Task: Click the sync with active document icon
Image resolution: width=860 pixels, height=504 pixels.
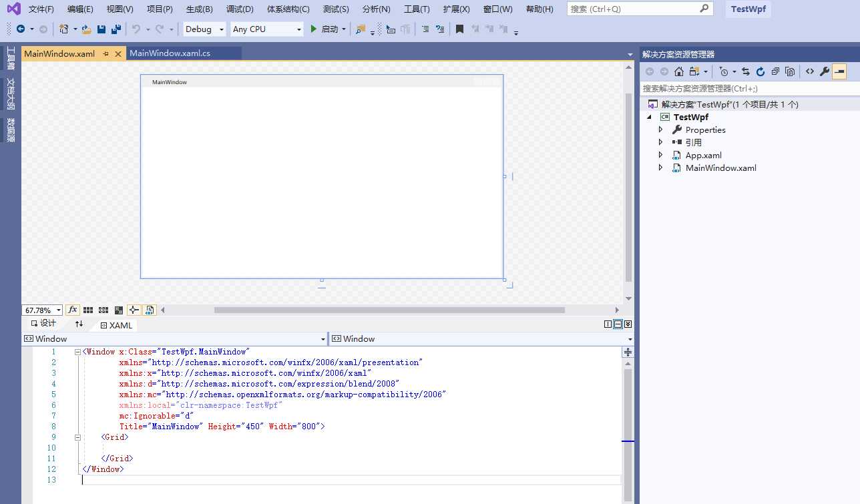Action: 746,71
